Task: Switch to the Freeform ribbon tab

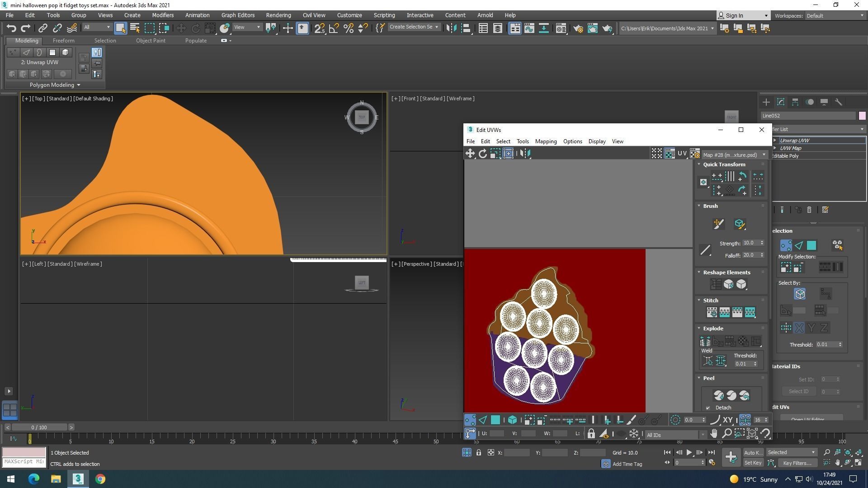Action: click(63, 41)
